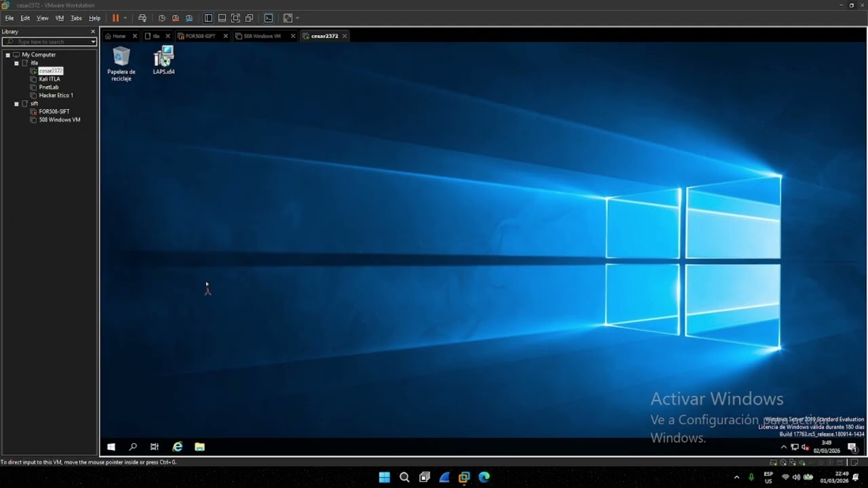Select Kali ITLA in the library

pyautogui.click(x=50, y=79)
